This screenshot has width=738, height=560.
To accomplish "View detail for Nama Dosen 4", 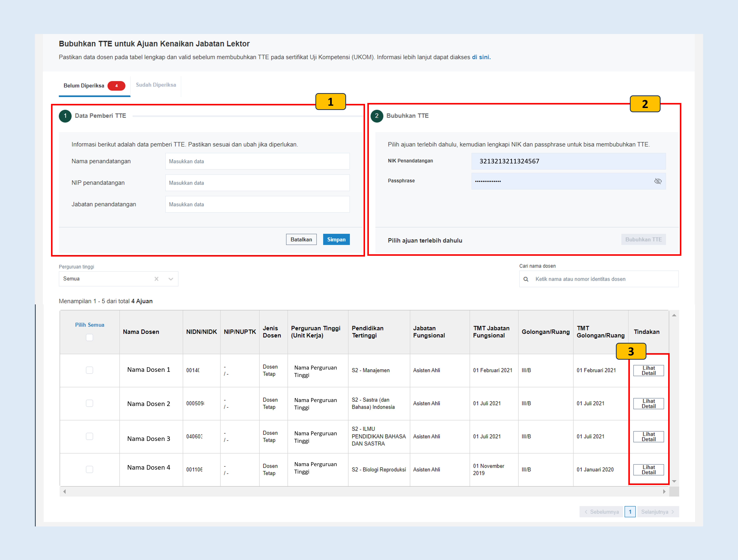I will [649, 470].
